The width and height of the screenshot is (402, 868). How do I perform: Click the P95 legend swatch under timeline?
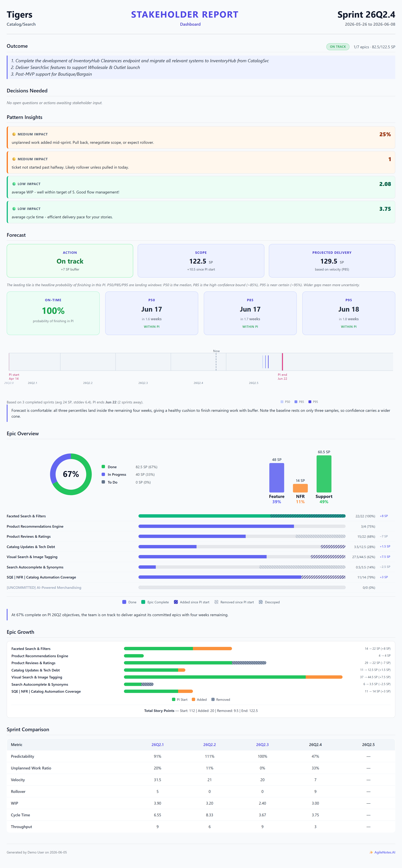pyautogui.click(x=310, y=402)
